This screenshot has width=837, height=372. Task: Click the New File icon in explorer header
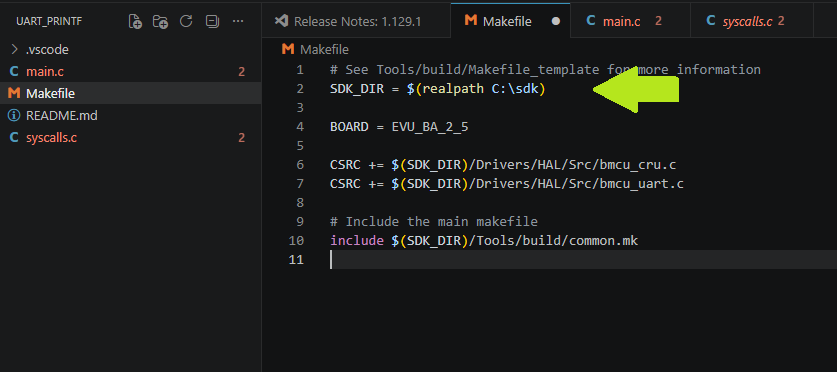coord(136,21)
